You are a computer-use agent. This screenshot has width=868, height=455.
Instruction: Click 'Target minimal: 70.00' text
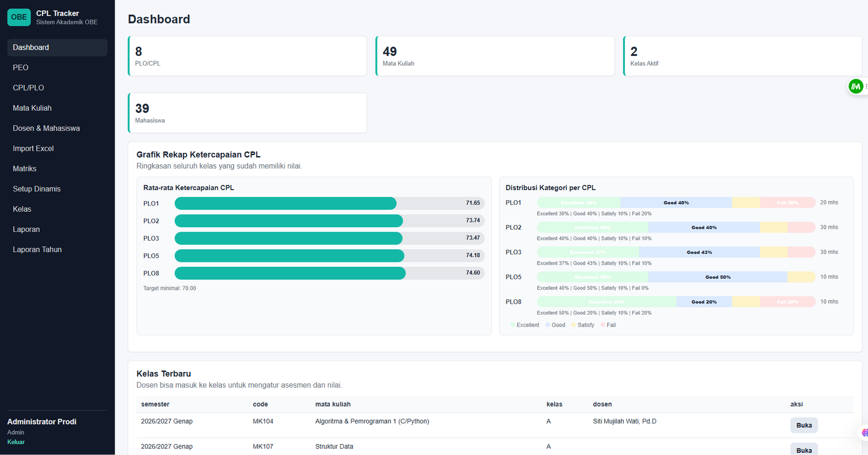[x=170, y=289]
